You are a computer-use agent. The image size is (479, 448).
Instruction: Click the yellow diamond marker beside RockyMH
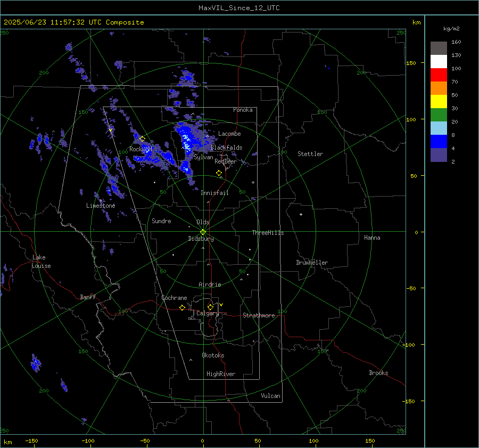(142, 139)
